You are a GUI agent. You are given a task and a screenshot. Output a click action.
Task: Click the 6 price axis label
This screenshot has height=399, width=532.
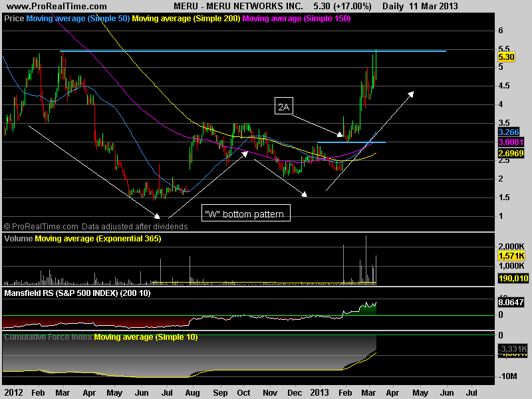coord(501,31)
